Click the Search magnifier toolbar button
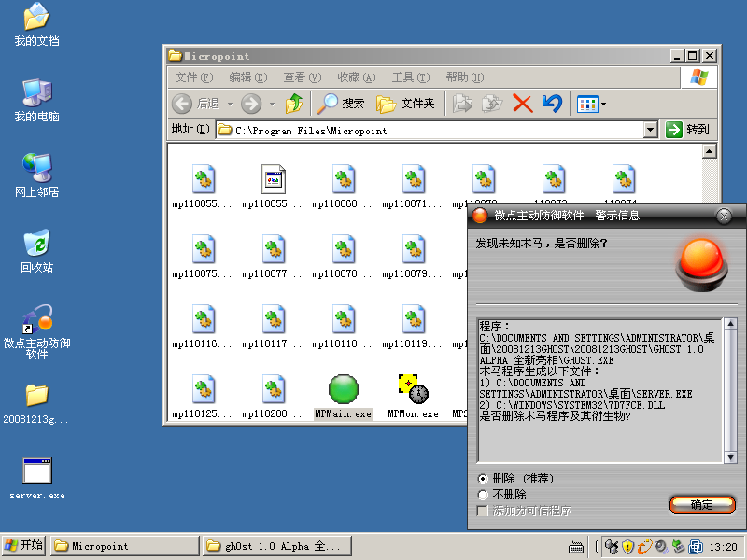The height and width of the screenshot is (560, 747). (341, 104)
